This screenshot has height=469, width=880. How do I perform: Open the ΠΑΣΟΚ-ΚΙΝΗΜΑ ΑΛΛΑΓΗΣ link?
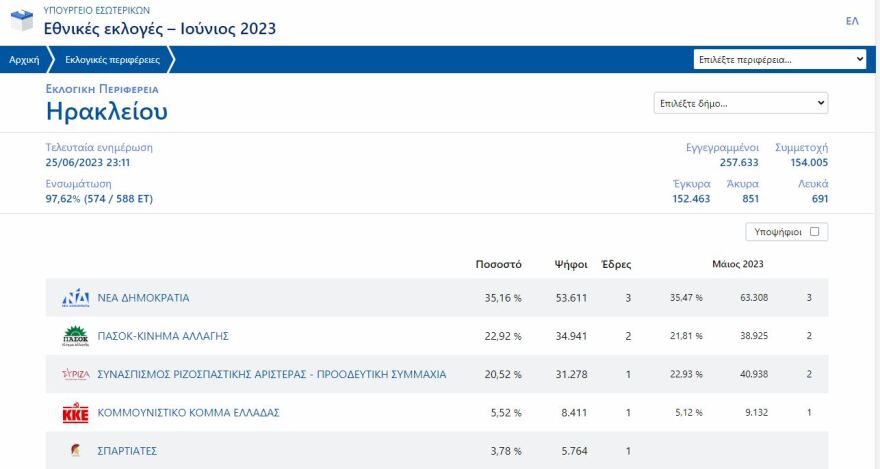(155, 336)
